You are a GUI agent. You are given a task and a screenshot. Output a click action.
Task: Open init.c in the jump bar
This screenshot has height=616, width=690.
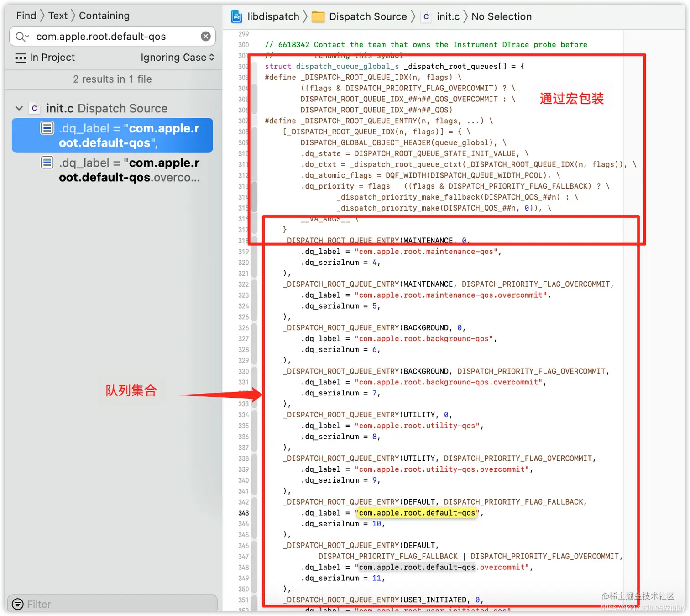(448, 16)
